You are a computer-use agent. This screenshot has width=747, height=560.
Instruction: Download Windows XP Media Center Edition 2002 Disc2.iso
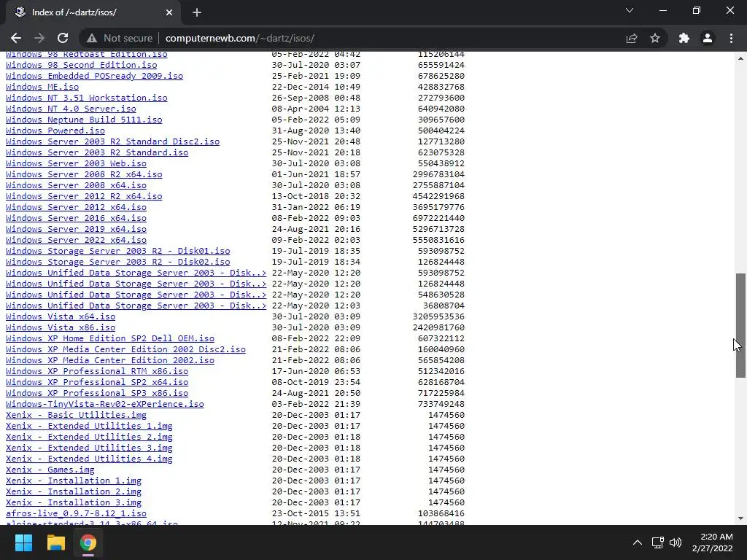pos(125,349)
